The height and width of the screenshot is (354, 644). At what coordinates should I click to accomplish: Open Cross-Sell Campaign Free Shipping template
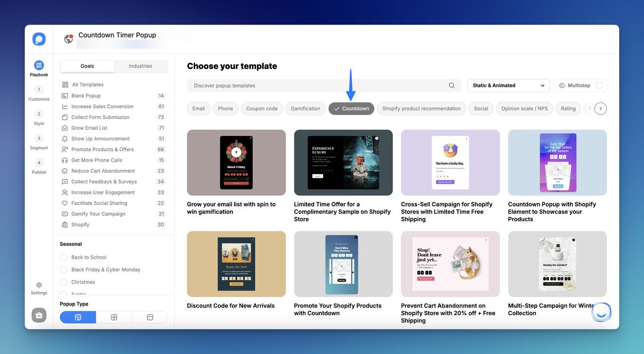450,163
